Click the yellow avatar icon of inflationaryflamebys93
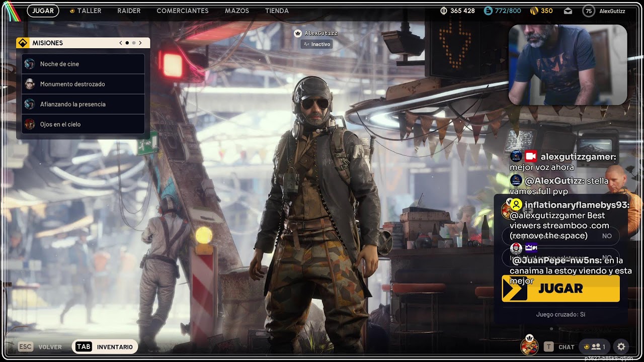Viewport: 644px width, 362px height. pos(516,205)
